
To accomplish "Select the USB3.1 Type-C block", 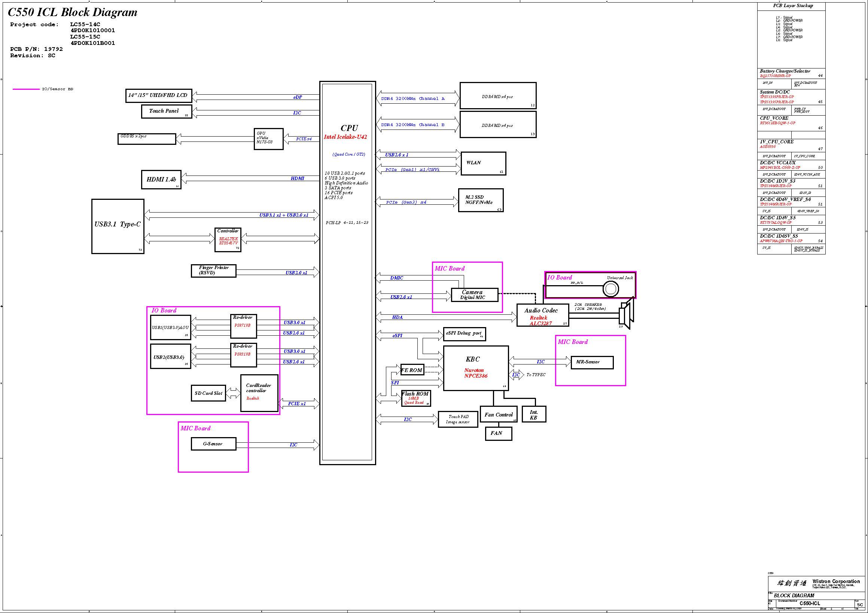I will tap(118, 226).
